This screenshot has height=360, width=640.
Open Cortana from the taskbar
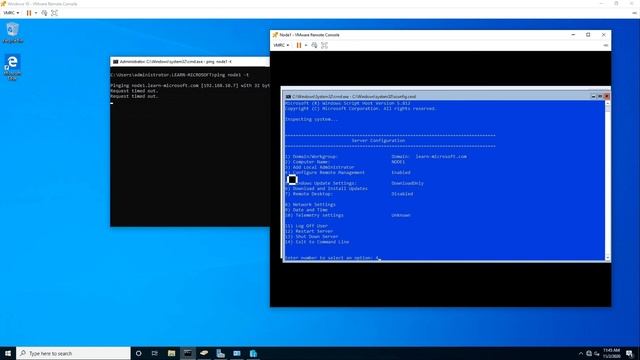pyautogui.click(x=139, y=353)
